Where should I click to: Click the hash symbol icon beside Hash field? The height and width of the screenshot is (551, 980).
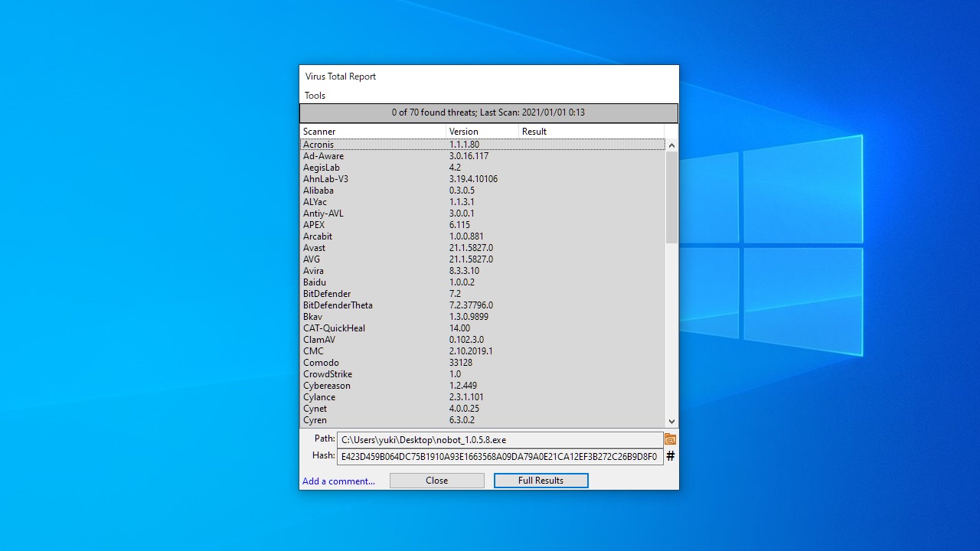click(670, 456)
